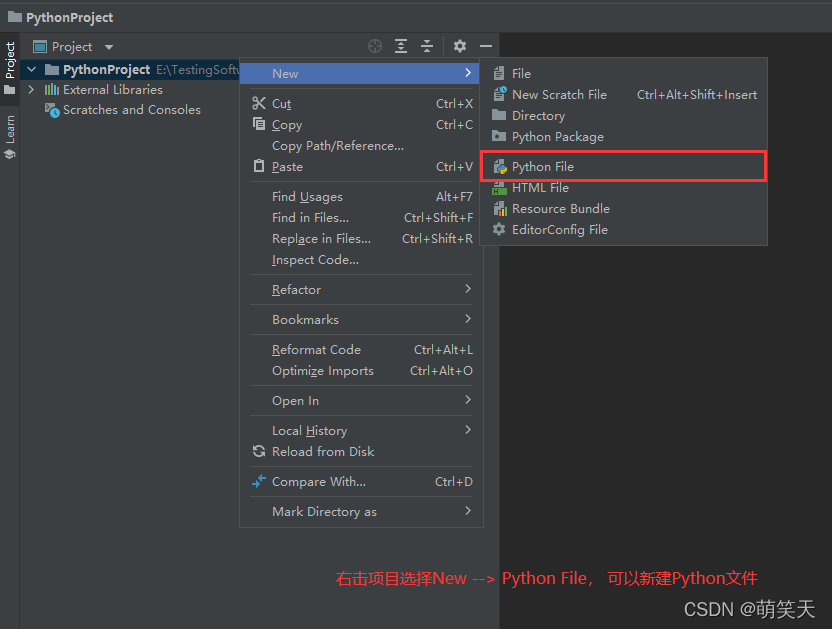Choose Python Package in New submenu
832x629 pixels.
[x=557, y=137]
